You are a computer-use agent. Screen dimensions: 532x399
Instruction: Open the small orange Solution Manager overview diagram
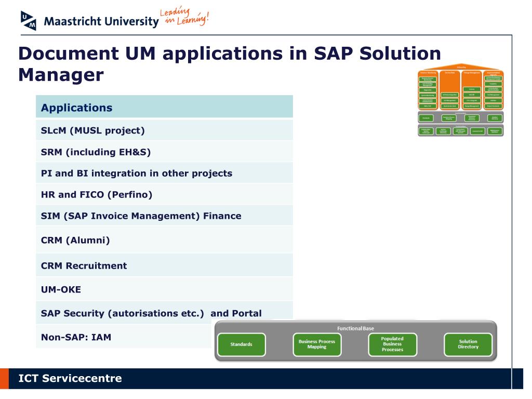pos(461,100)
